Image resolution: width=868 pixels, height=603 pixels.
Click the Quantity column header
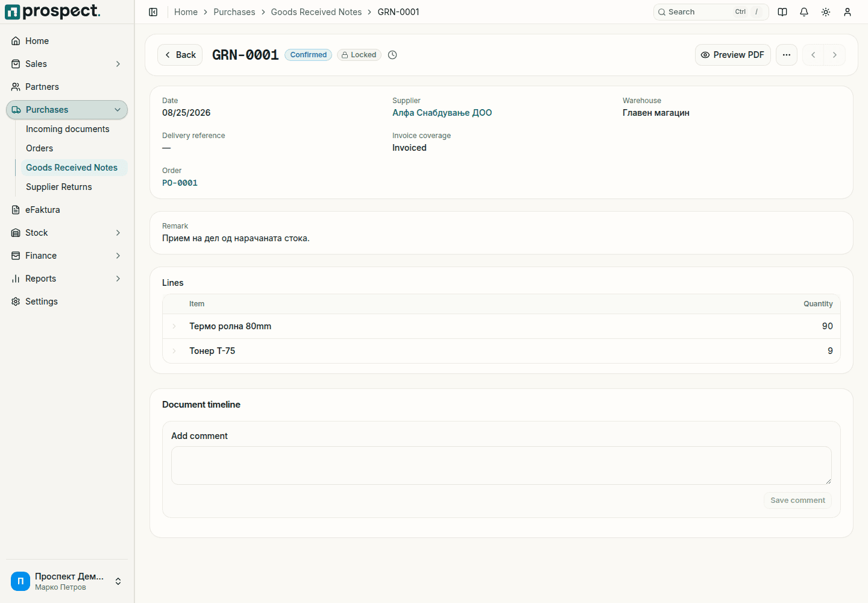[x=818, y=304]
